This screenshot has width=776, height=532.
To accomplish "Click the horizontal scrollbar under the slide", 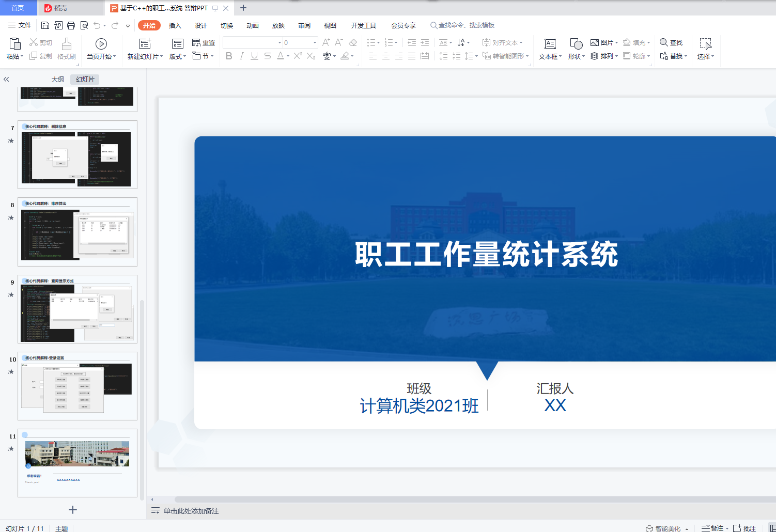I will pyautogui.click(x=475, y=499).
